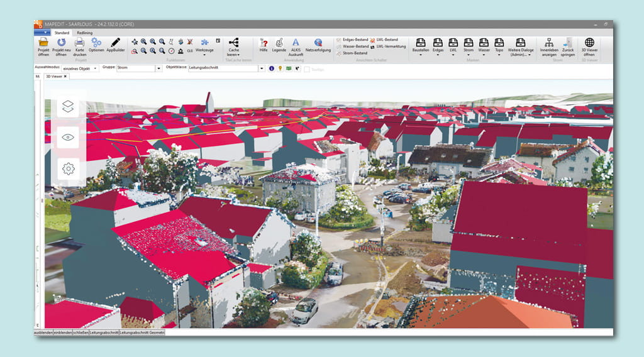Open the AppBuilder pencil tool
Screen dimensions: 644x357
point(115,43)
